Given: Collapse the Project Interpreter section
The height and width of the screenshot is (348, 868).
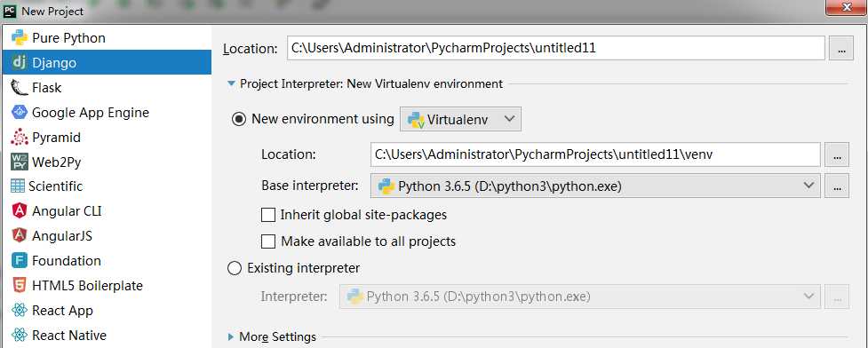Looking at the screenshot, I should pos(231,84).
